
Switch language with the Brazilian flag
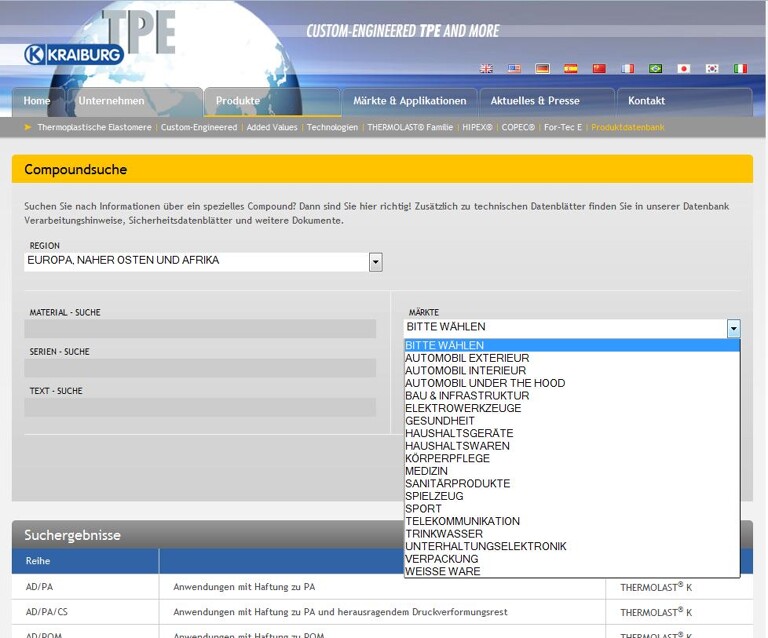pyautogui.click(x=656, y=69)
